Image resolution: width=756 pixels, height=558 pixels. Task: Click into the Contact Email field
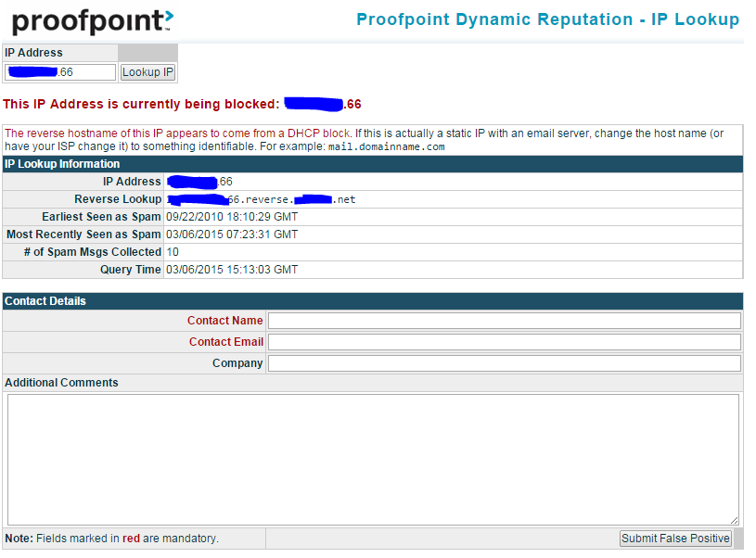pos(505,342)
